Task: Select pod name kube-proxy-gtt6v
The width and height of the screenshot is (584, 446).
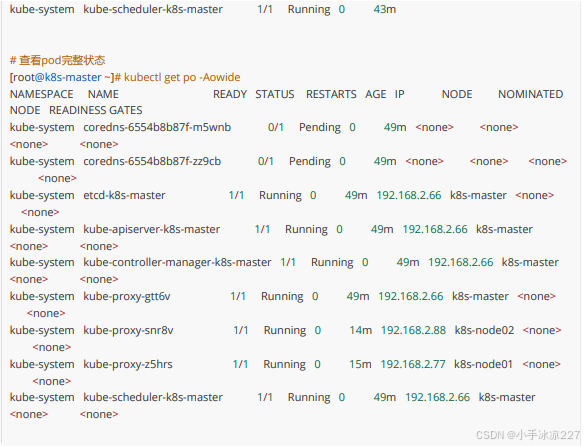Action: pyautogui.click(x=127, y=296)
